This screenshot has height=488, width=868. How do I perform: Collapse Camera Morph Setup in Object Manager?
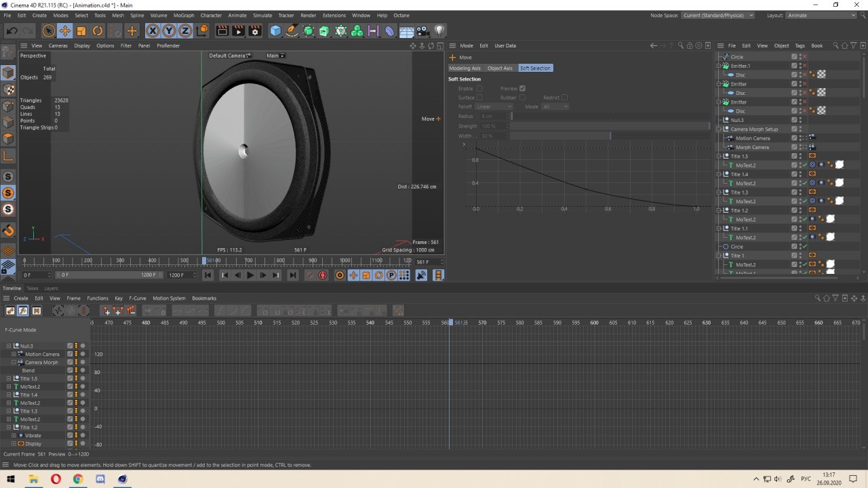pyautogui.click(x=719, y=129)
